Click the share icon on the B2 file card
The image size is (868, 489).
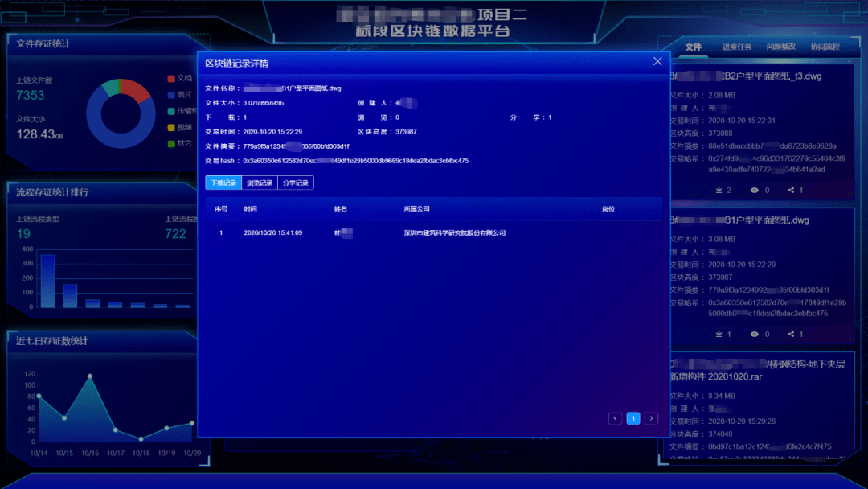[792, 190]
